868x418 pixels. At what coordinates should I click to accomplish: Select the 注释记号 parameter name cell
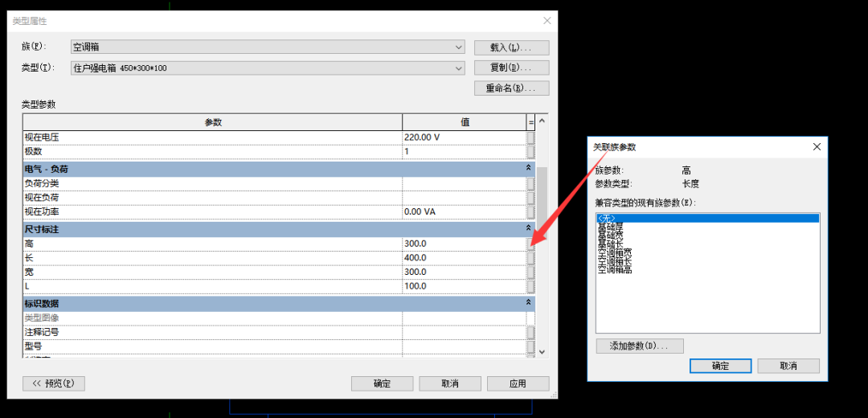pos(212,333)
